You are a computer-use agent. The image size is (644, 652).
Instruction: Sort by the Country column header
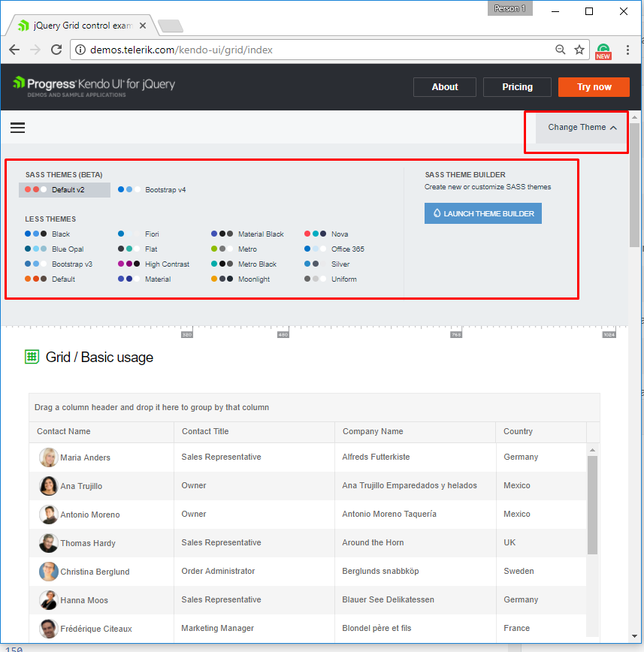coord(541,432)
